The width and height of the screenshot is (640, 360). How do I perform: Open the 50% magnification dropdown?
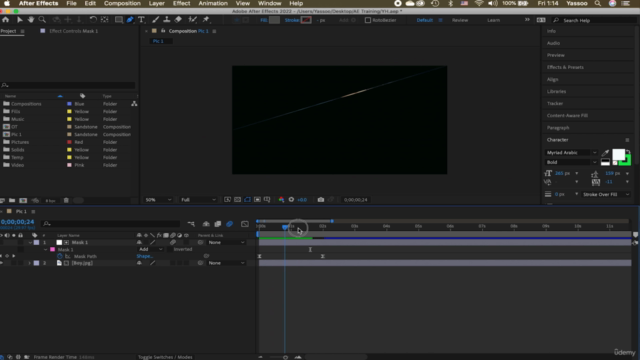click(158, 200)
